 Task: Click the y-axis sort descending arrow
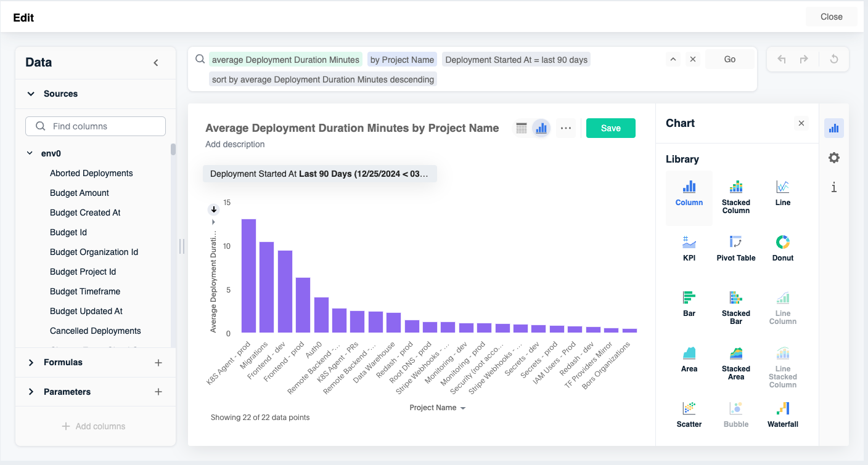[214, 209]
